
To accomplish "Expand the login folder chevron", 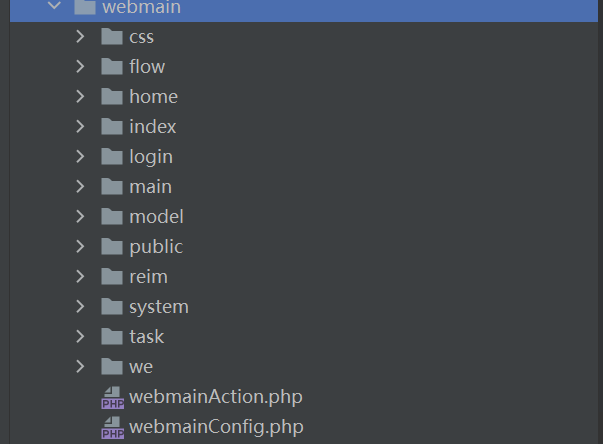I will [80, 156].
